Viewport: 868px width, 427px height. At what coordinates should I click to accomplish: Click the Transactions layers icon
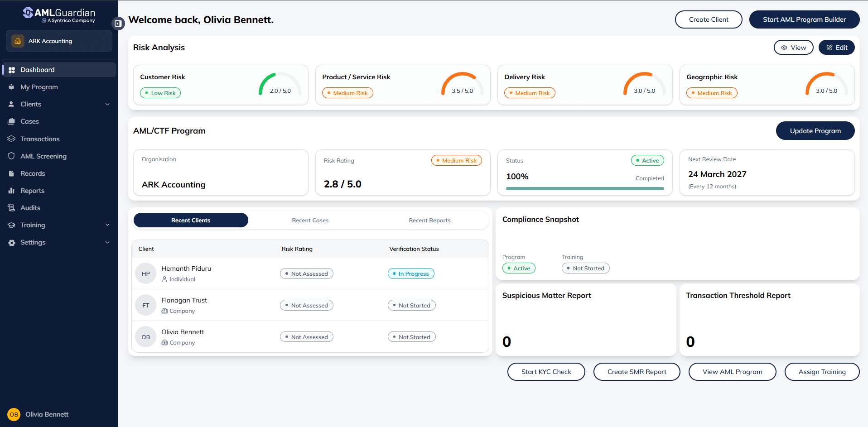pos(12,139)
